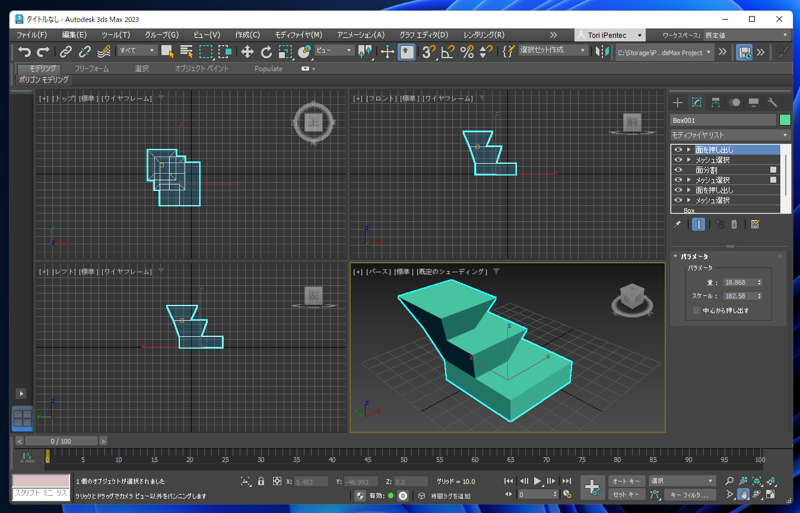The width and height of the screenshot is (800, 513).
Task: Toggle 3D Snaps icon
Action: (x=429, y=52)
